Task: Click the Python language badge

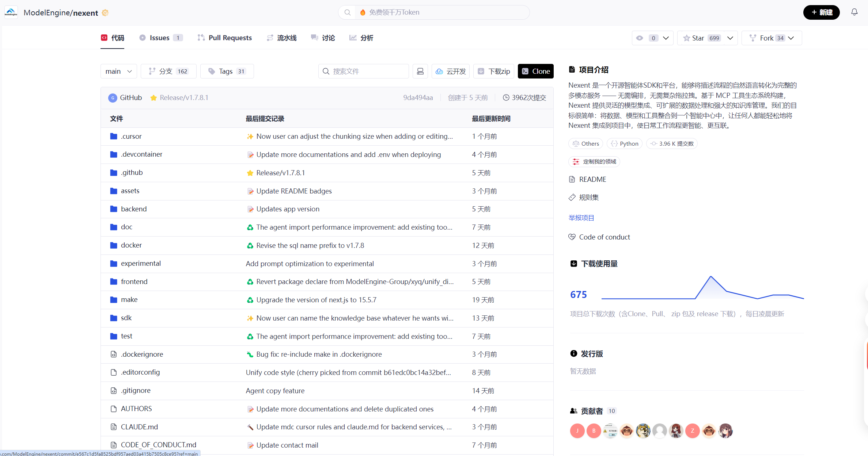Action: pos(625,143)
